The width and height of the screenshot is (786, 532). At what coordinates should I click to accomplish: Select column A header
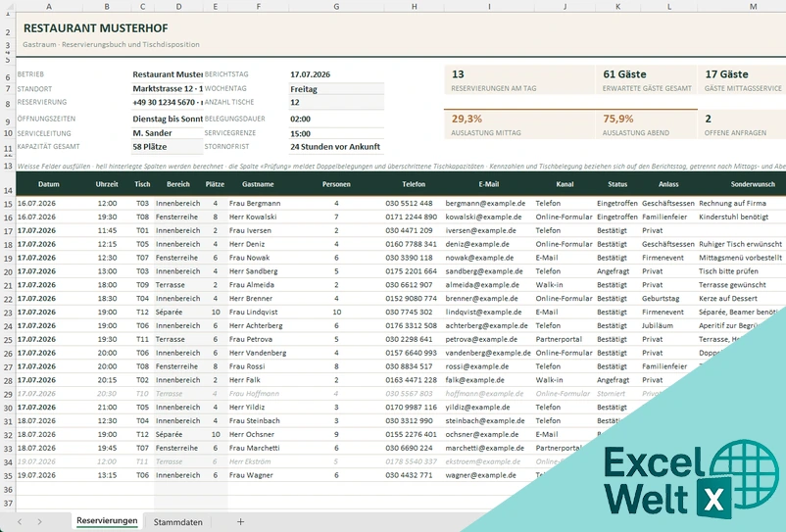click(x=49, y=7)
